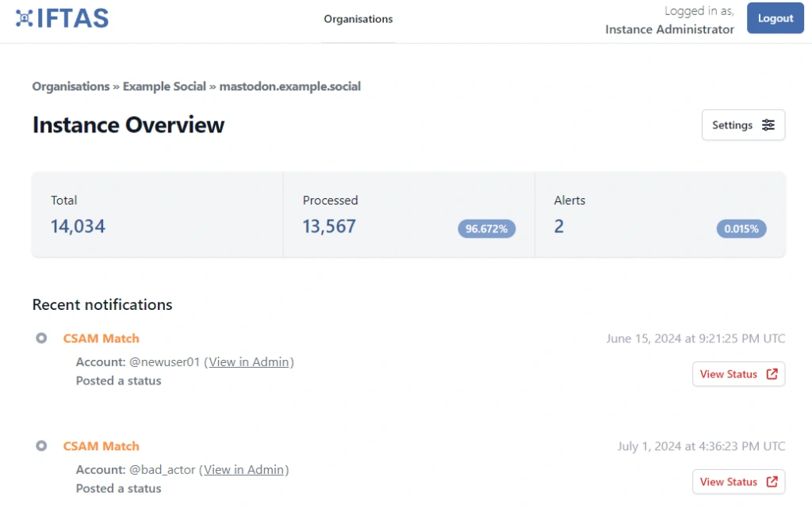Click the Organisations breadcrumb link

pyautogui.click(x=71, y=86)
